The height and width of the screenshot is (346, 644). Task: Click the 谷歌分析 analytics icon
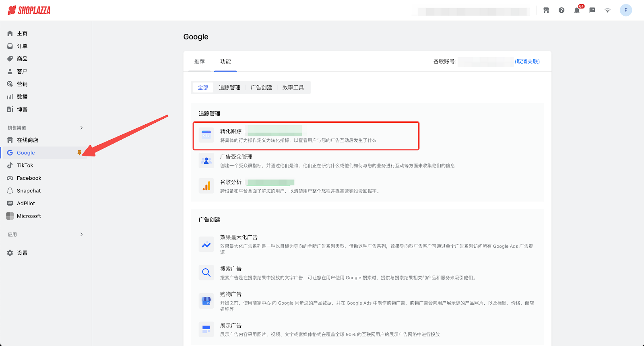click(206, 186)
